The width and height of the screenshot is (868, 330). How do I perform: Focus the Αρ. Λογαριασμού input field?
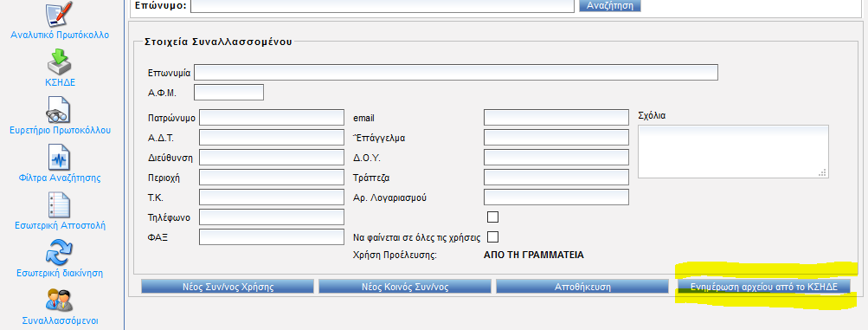(556, 197)
